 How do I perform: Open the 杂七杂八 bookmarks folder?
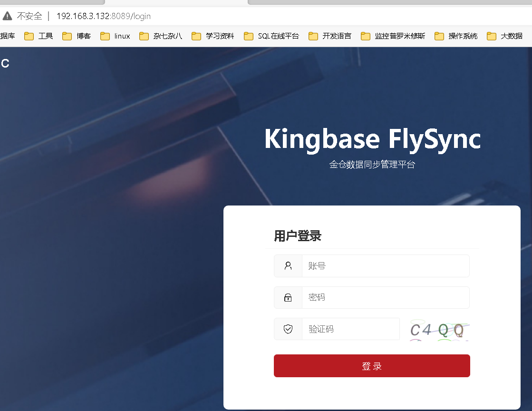(x=161, y=36)
